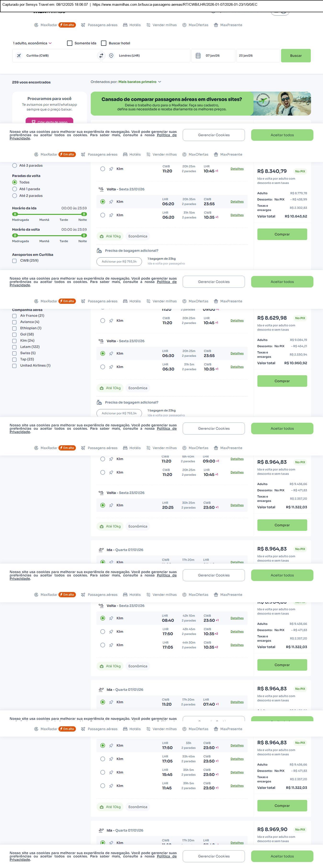Click the Horário da ida left slider handle
This screenshot has width=323, height=868.
pos(15,214)
